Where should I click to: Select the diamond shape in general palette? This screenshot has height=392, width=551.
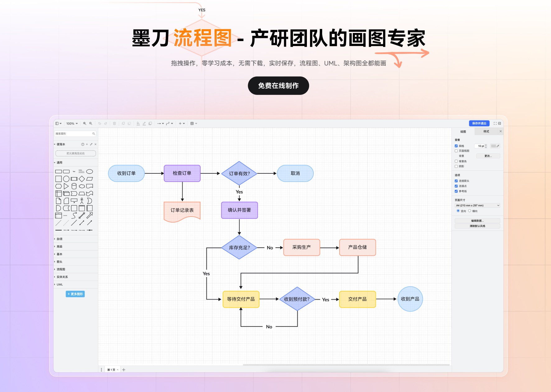(x=82, y=179)
